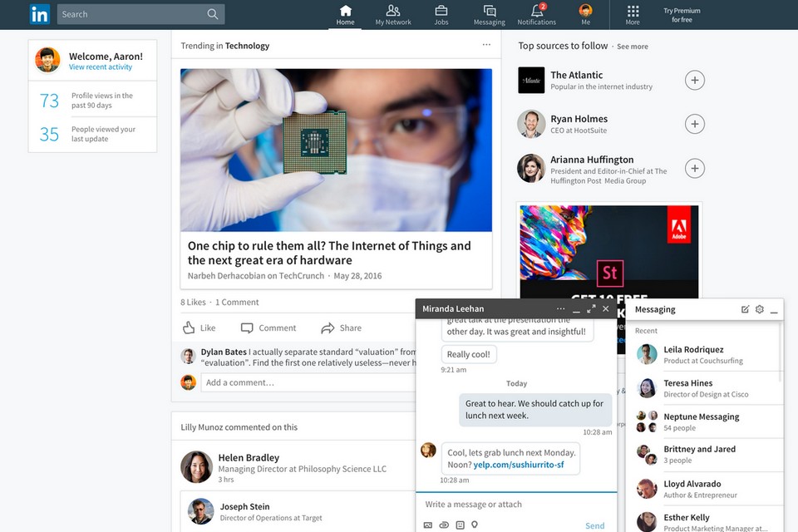798x532 pixels.
Task: Open the My Network tab
Action: click(393, 15)
